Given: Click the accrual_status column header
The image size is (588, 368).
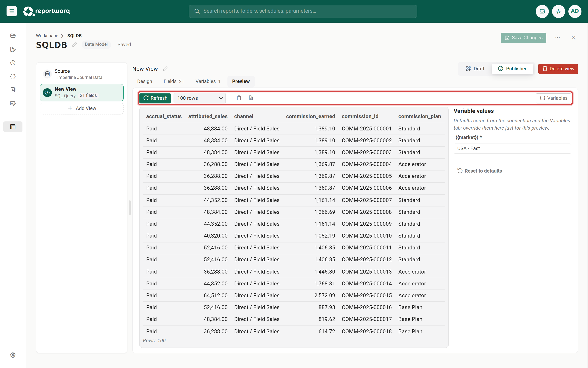Looking at the screenshot, I should [164, 116].
